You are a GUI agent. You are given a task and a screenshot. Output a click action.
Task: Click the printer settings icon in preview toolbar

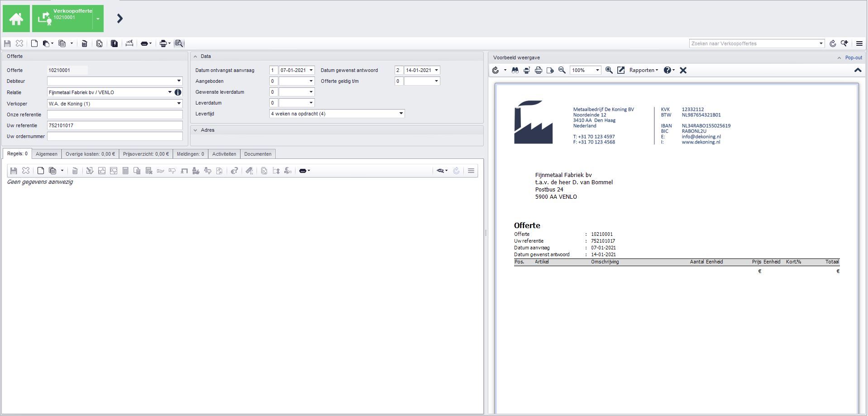click(527, 70)
